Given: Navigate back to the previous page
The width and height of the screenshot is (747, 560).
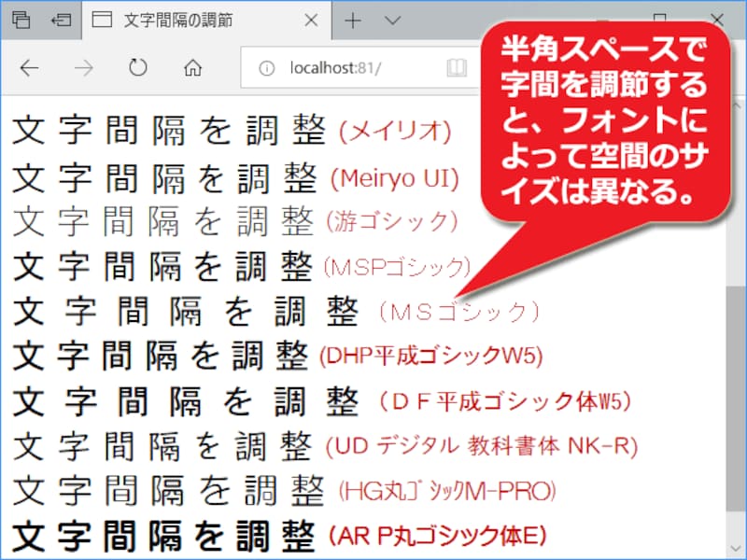Looking at the screenshot, I should [28, 67].
